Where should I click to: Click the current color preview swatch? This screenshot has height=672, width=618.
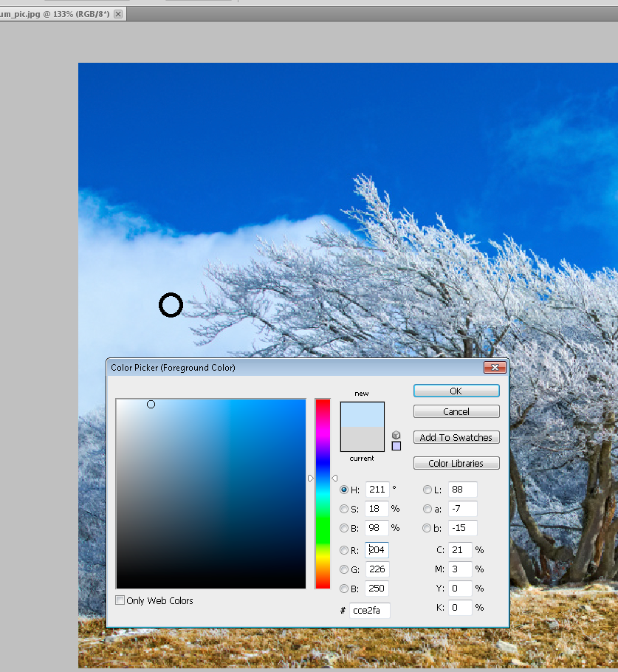click(362, 439)
